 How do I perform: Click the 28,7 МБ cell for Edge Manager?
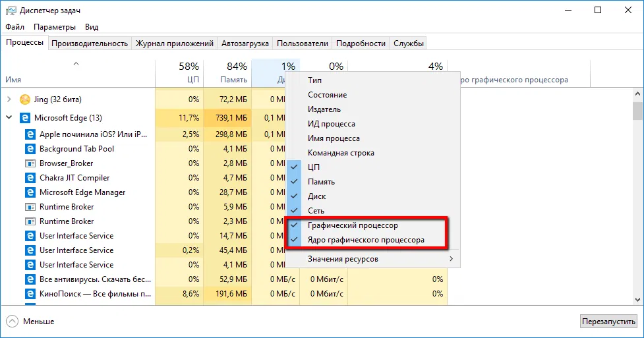227,192
